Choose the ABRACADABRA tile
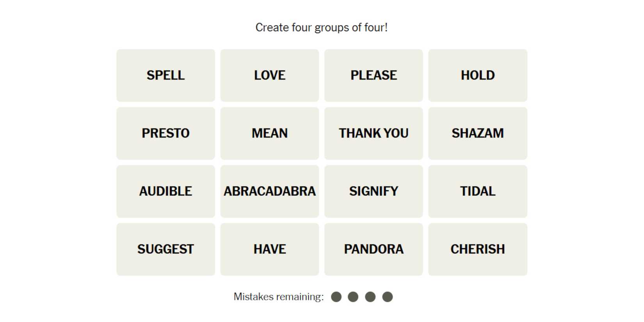The width and height of the screenshot is (644, 322). click(269, 191)
